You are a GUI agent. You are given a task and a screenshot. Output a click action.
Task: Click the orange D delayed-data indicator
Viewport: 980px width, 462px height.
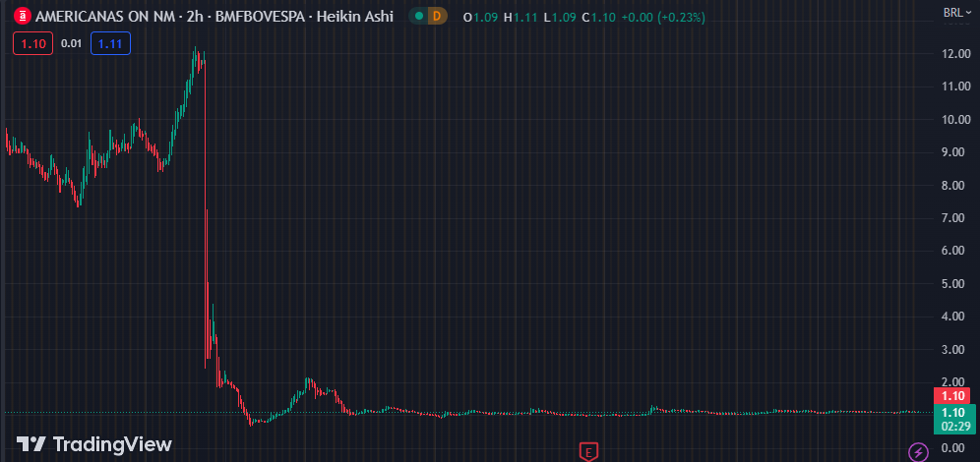coord(437,17)
